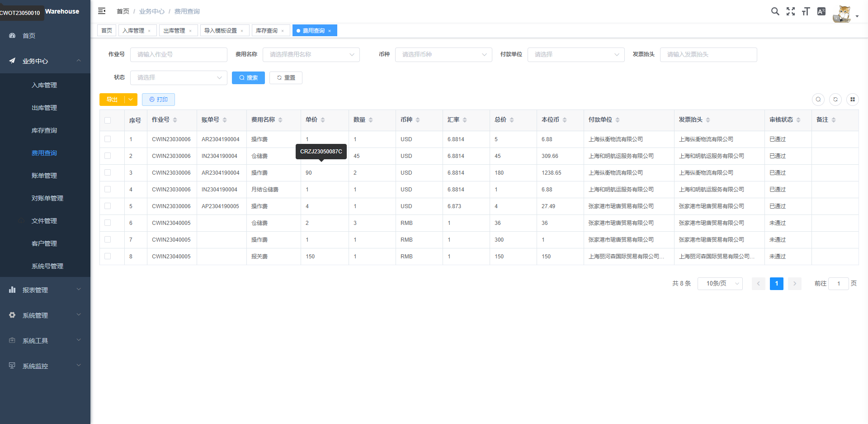Sort by the 币种 column
Screen dimensions: 868x424
pos(418,120)
